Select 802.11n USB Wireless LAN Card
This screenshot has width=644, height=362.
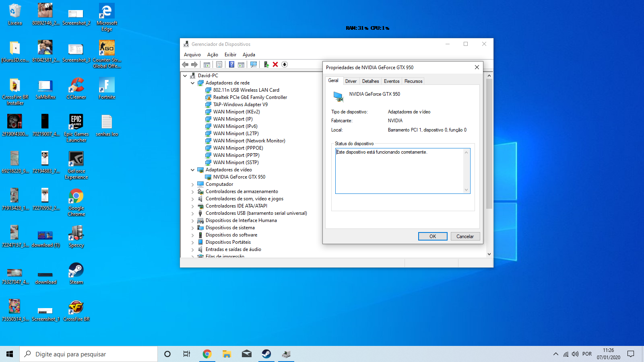point(246,90)
